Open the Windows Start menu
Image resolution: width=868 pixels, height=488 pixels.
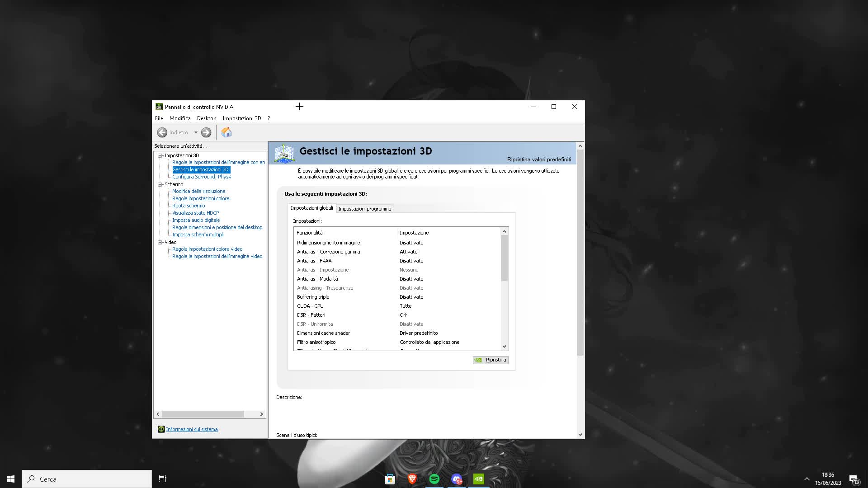point(11,479)
